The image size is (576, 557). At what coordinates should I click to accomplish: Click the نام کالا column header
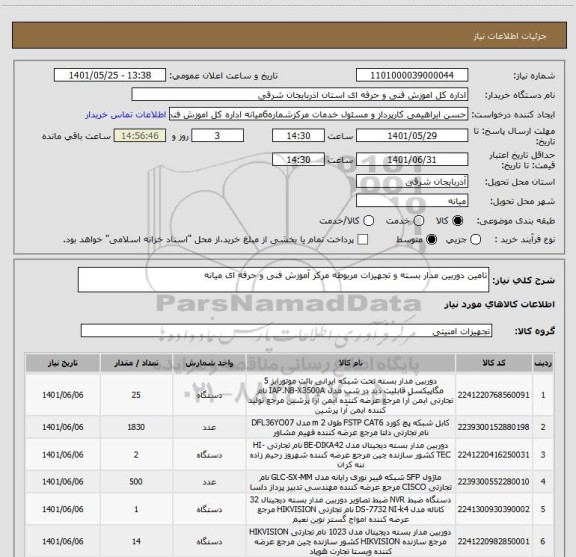[350, 363]
